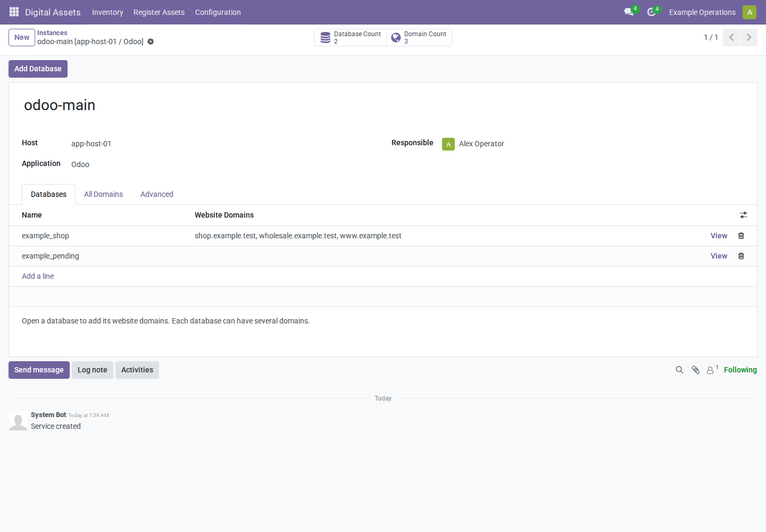Image resolution: width=766 pixels, height=532 pixels.
Task: Toggle Following status
Action: 740,370
